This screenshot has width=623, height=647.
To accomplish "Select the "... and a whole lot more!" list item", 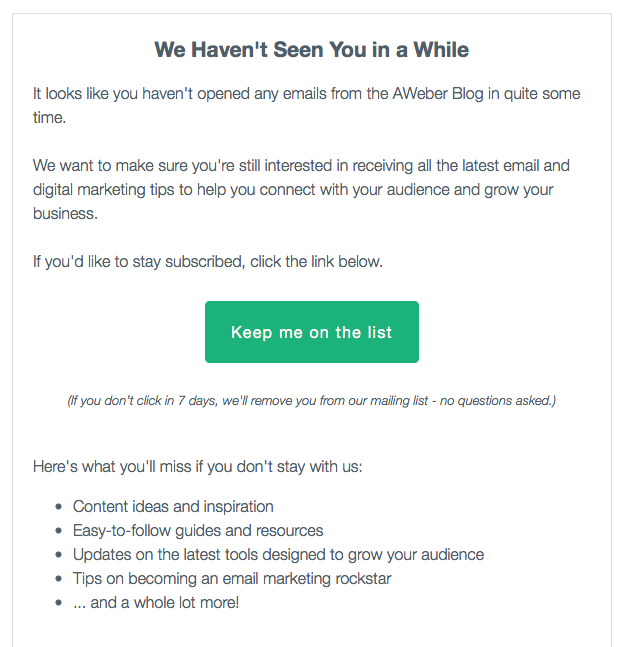I will point(156,603).
